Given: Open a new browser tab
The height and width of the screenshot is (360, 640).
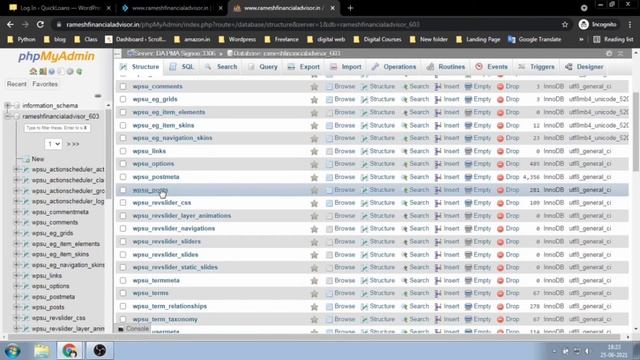Looking at the screenshot, I should (350, 8).
